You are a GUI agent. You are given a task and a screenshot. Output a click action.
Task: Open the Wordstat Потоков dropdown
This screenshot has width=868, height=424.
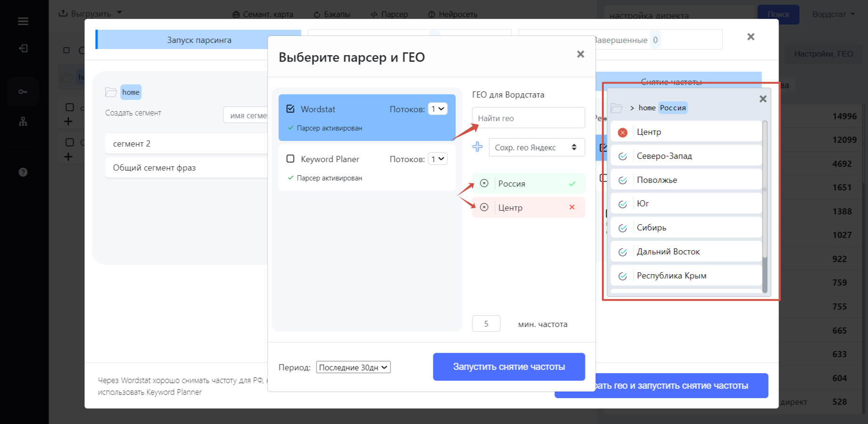(438, 109)
